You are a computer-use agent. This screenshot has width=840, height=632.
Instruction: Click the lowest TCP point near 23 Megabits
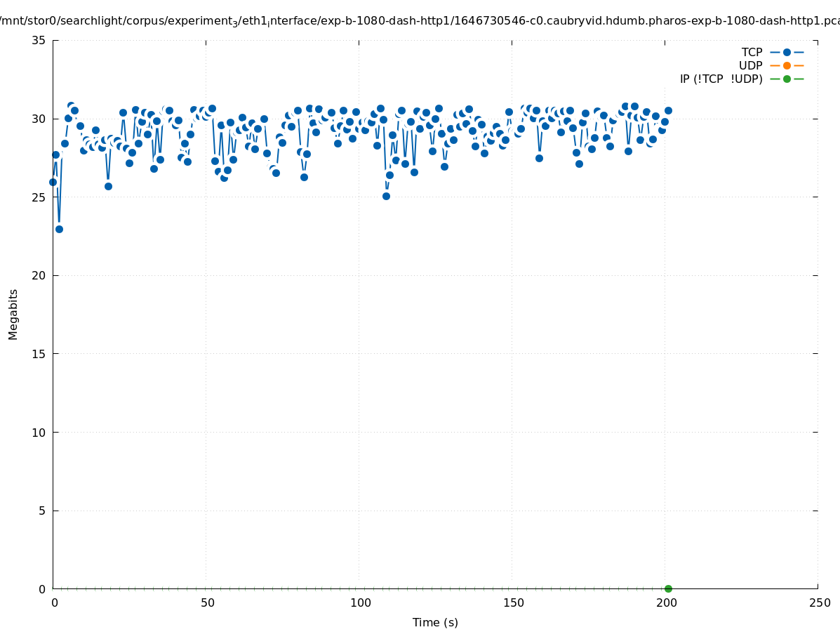tap(59, 229)
